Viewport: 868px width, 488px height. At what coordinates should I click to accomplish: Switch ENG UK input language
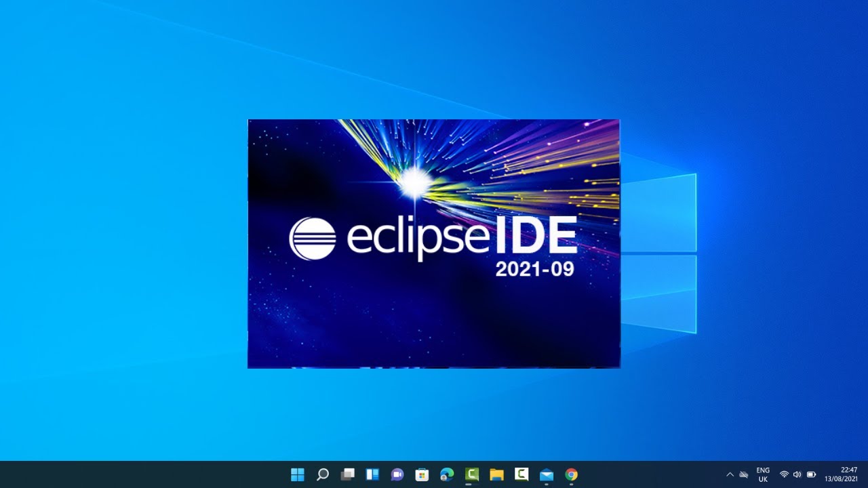click(x=763, y=474)
